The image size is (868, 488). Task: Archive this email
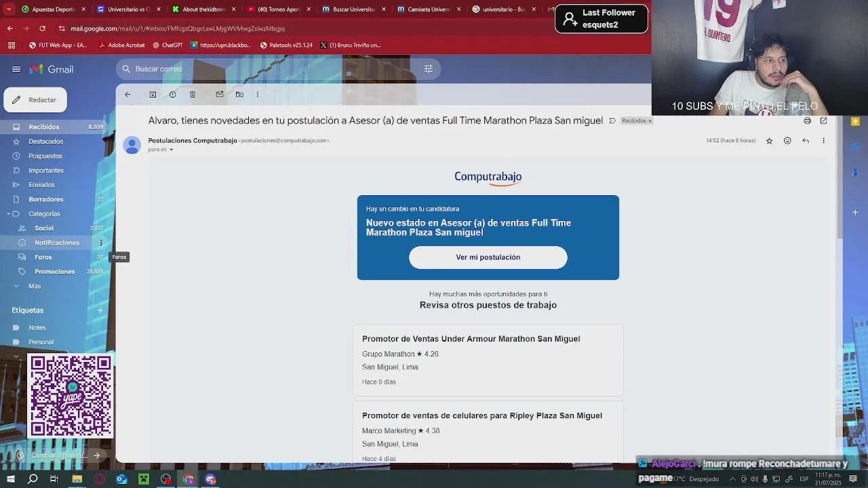(x=153, y=94)
